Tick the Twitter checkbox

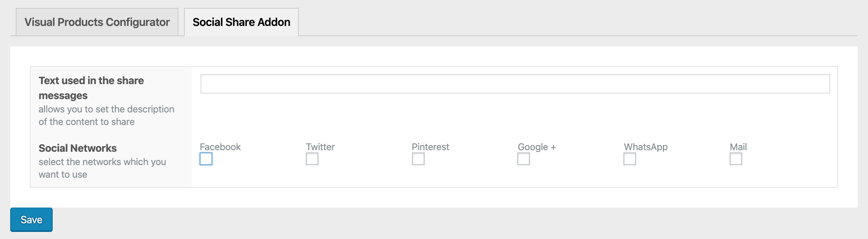coord(312,159)
